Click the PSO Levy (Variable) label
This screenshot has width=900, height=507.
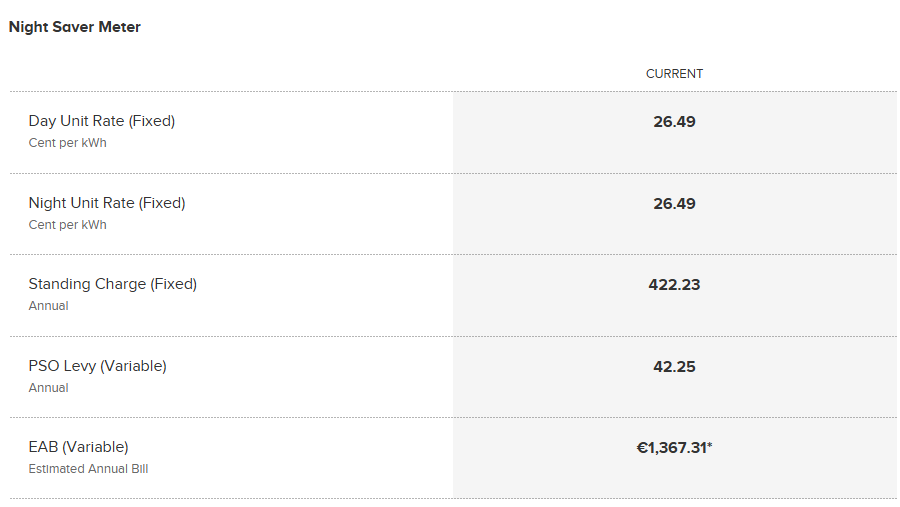pos(98,366)
